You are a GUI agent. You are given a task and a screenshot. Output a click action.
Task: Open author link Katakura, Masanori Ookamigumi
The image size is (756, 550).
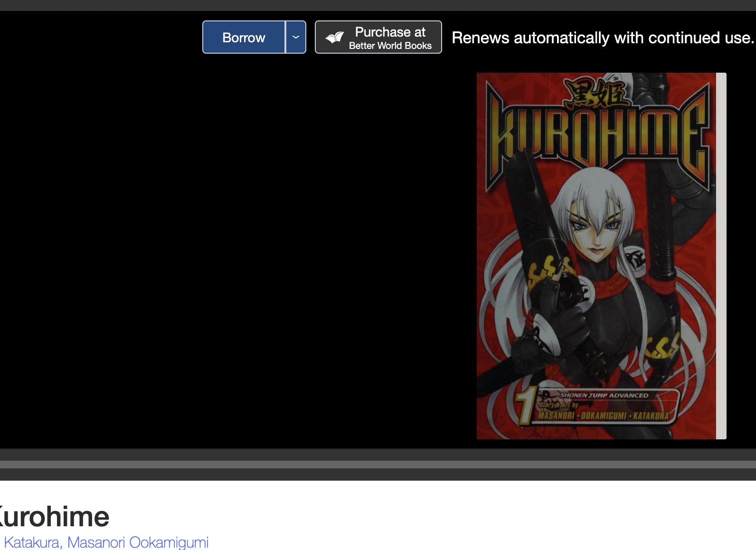(x=106, y=542)
